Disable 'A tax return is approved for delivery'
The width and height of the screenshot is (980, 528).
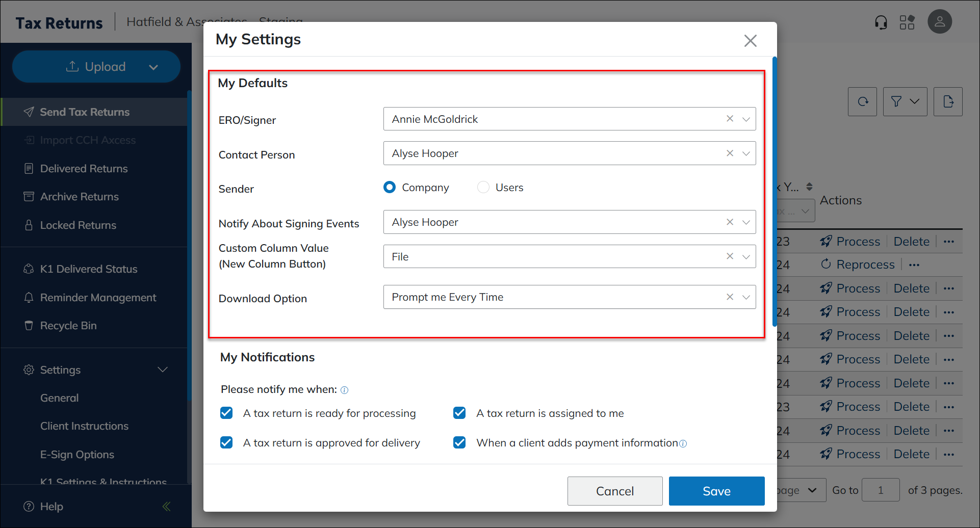pos(226,442)
